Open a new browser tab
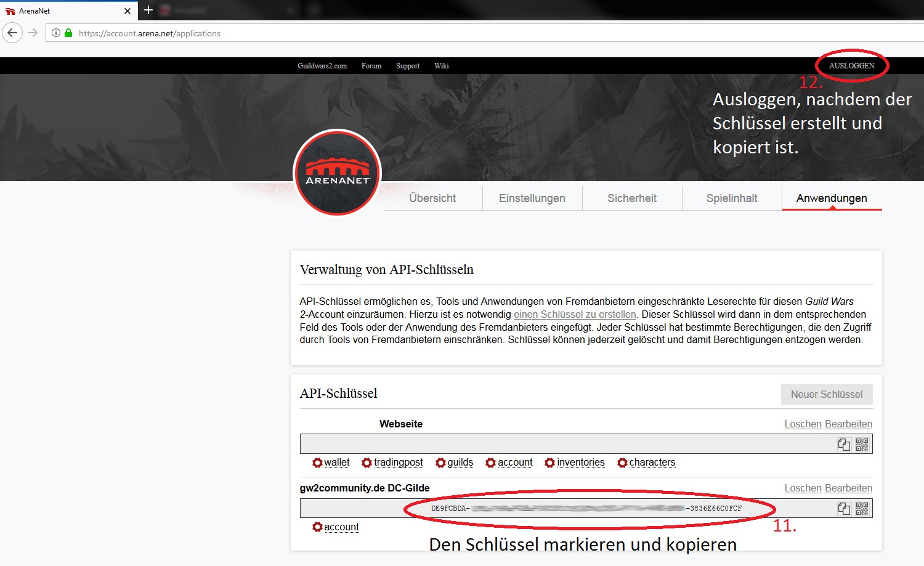Viewport: 924px width, 566px height. (x=148, y=10)
